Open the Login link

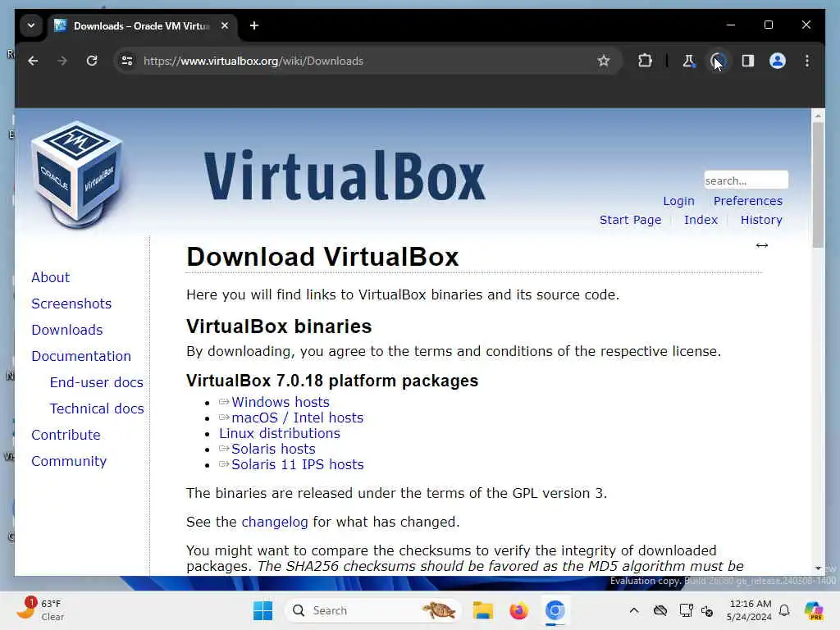coord(678,202)
